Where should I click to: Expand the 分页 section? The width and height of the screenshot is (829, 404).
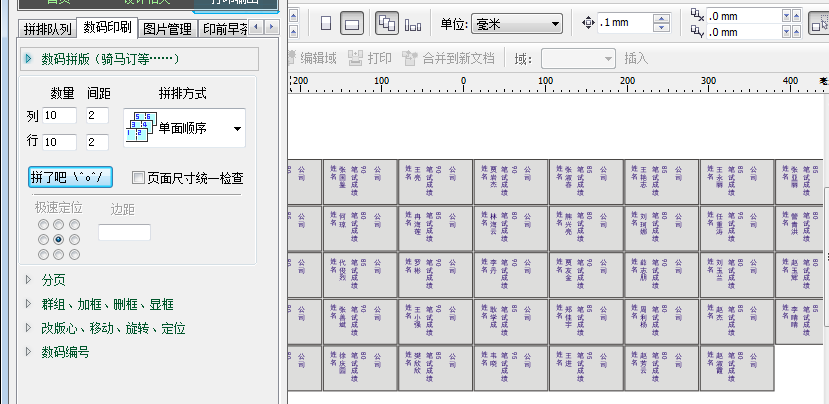(x=29, y=280)
